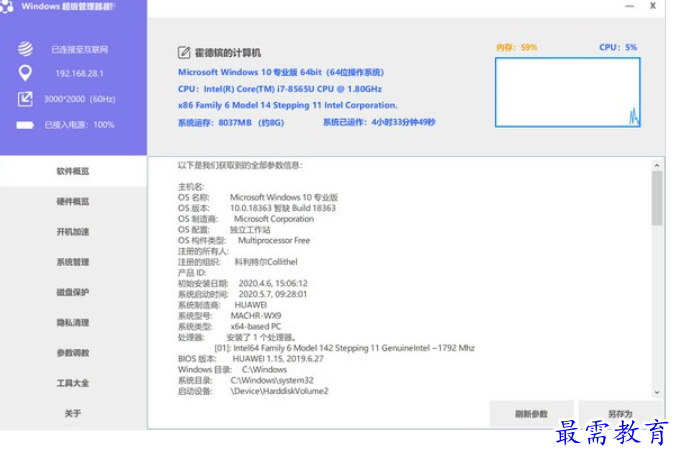The height and width of the screenshot is (464, 677).
Task: Click the 内存: 59% label
Action: pos(516,47)
